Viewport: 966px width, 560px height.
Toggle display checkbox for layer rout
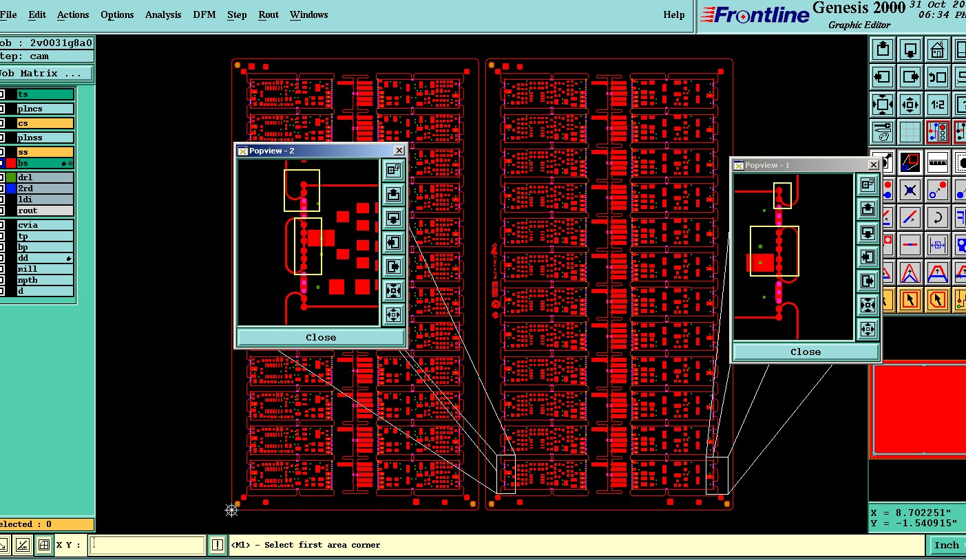click(x=2, y=211)
